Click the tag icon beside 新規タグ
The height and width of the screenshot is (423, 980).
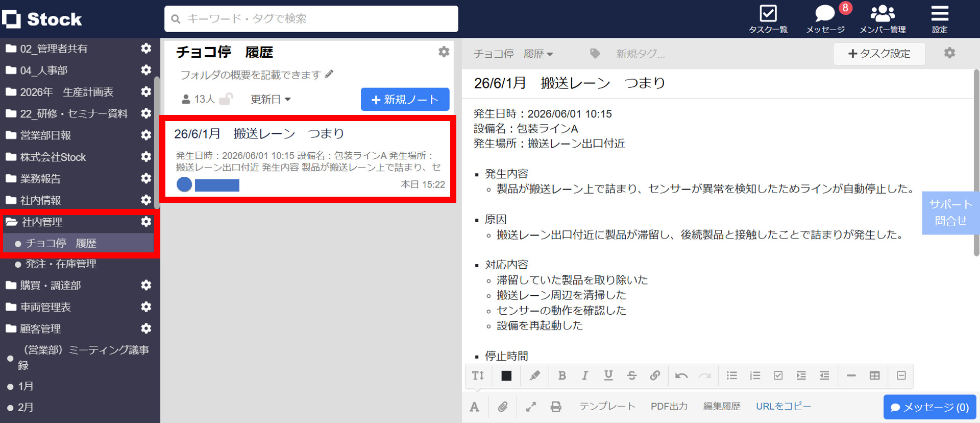[x=595, y=53]
